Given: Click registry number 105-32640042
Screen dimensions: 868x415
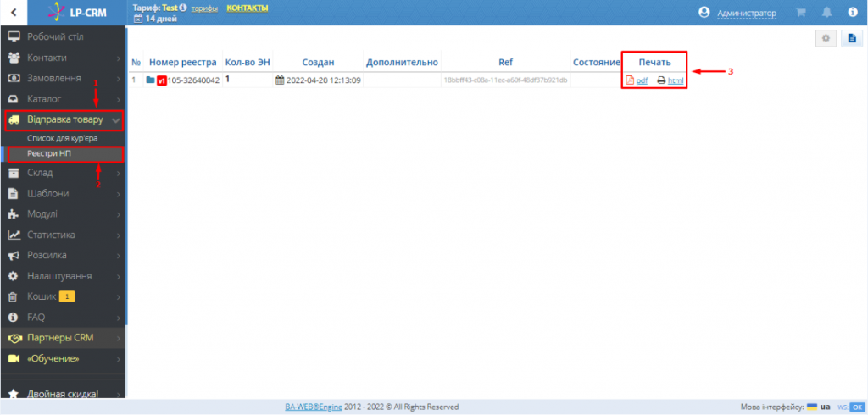Looking at the screenshot, I should pos(193,80).
